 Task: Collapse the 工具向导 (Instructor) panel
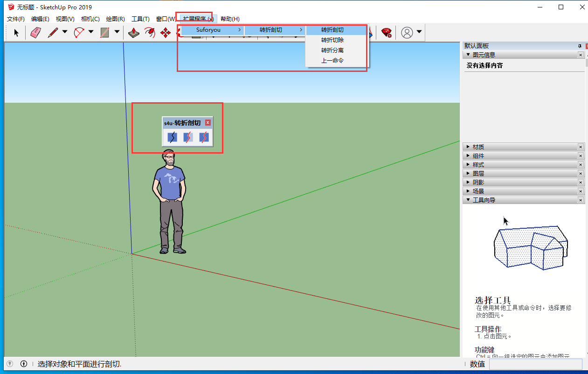(484, 200)
